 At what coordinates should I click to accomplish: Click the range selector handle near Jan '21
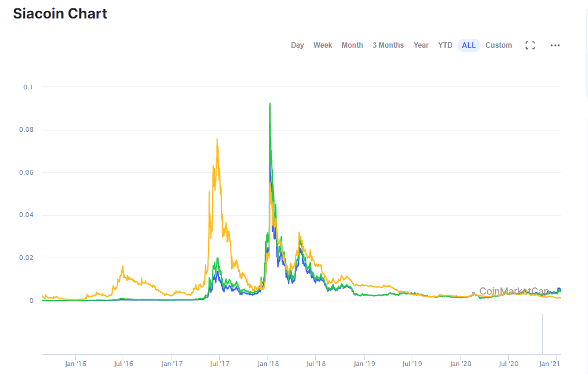tap(542, 334)
